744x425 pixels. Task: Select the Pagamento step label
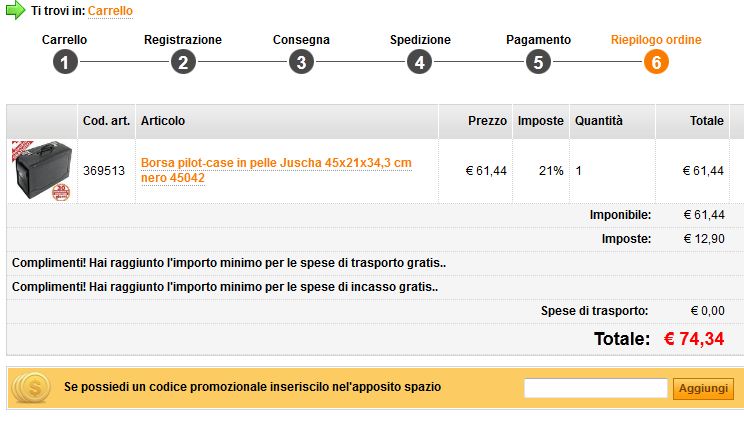538,40
